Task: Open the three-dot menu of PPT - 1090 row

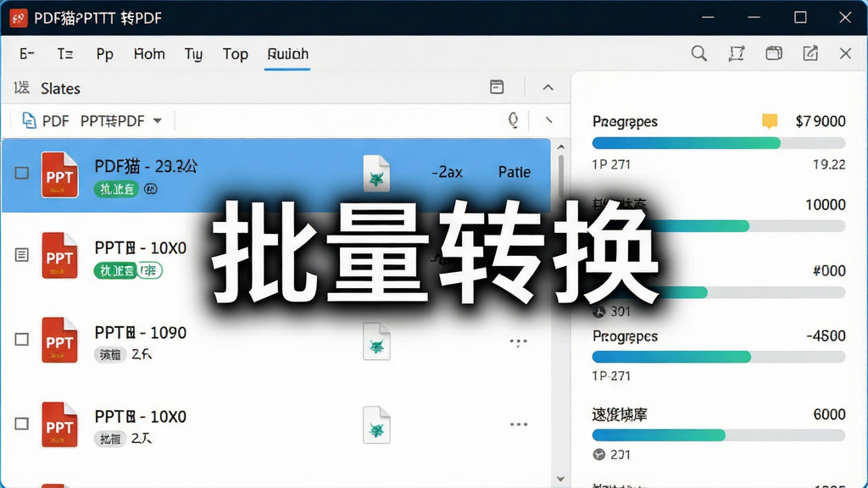Action: 518,341
